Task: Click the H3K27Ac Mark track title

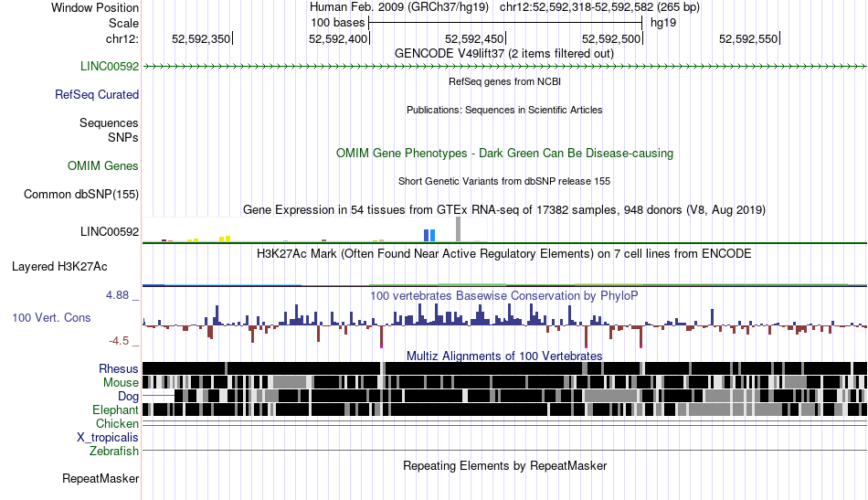Action: 503,253
